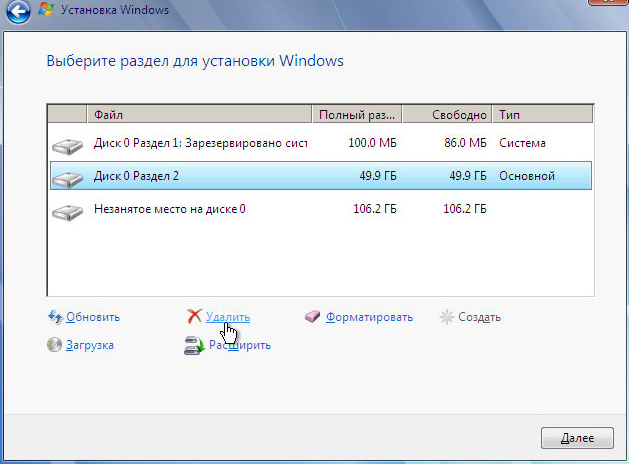Click the Обновить refresh arrows icon
The height and width of the screenshot is (464, 629).
pos(55,317)
